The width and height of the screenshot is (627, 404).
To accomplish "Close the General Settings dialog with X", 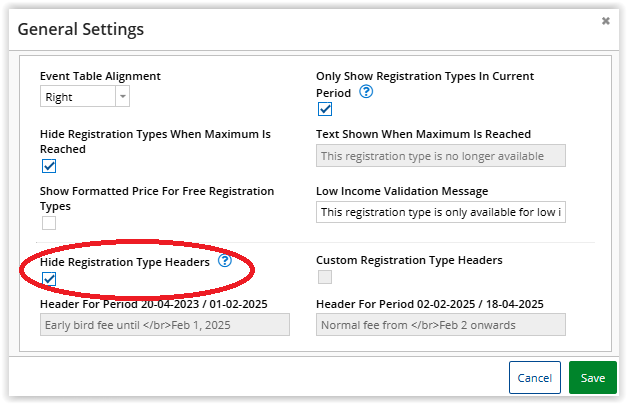I will pyautogui.click(x=606, y=20).
